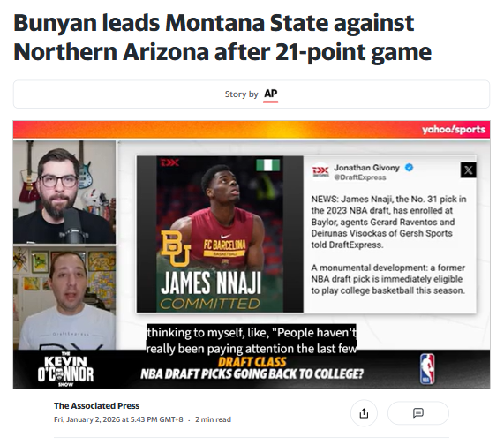Image resolution: width=504 pixels, height=445 pixels.
Task: Click the Story by AP box
Action: click(252, 94)
